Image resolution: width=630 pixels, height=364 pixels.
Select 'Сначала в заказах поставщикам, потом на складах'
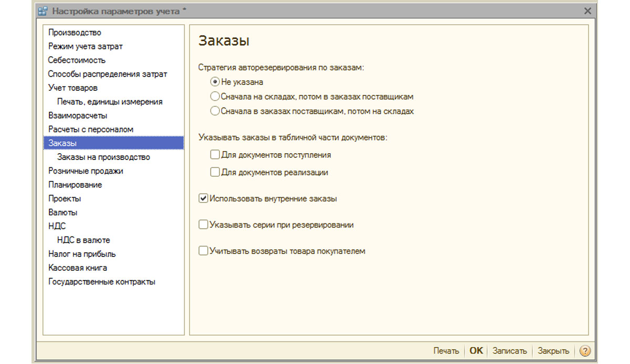[x=214, y=111]
